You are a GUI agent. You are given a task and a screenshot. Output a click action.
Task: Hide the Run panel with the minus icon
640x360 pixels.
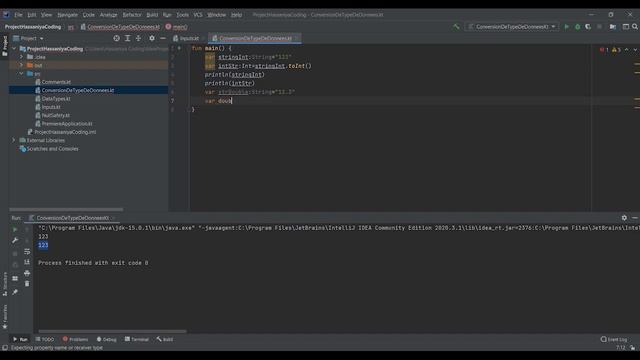pos(635,218)
